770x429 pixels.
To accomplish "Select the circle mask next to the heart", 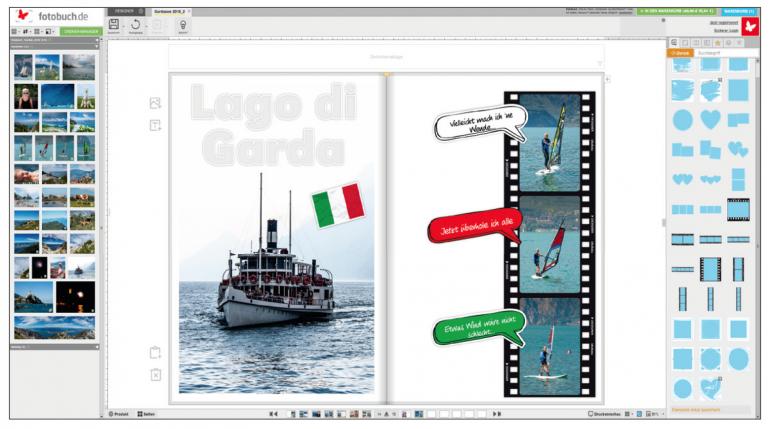I will click(x=683, y=120).
